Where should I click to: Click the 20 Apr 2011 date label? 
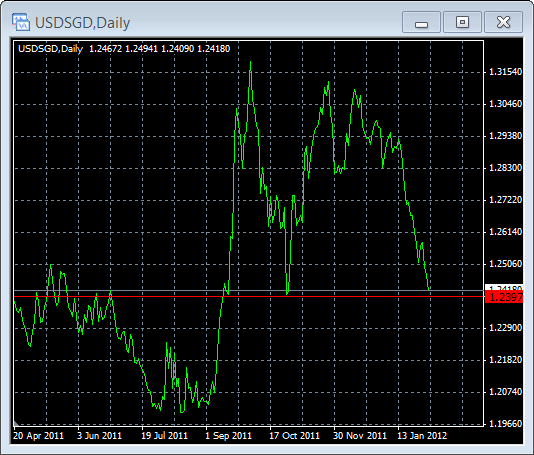(x=38, y=436)
